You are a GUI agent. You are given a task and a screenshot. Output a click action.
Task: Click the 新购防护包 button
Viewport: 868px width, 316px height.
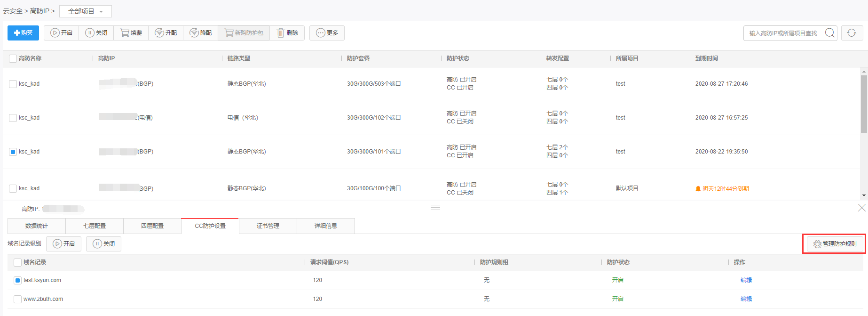coord(244,33)
